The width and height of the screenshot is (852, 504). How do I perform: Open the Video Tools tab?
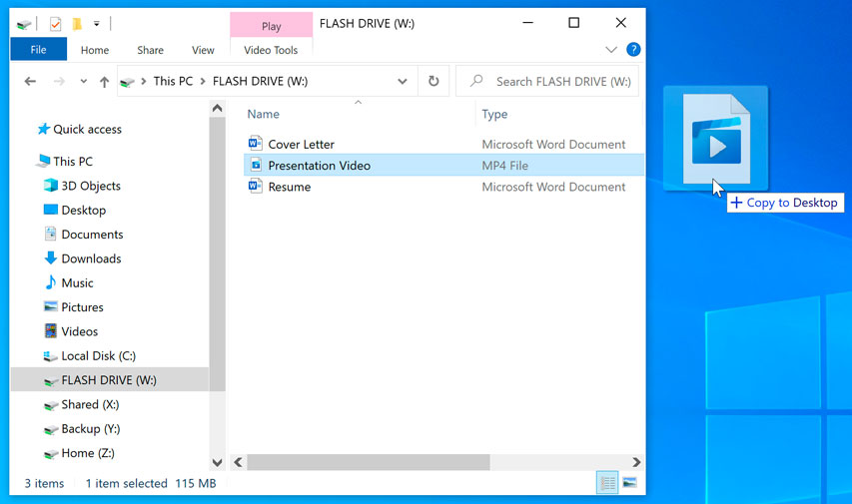click(x=271, y=50)
